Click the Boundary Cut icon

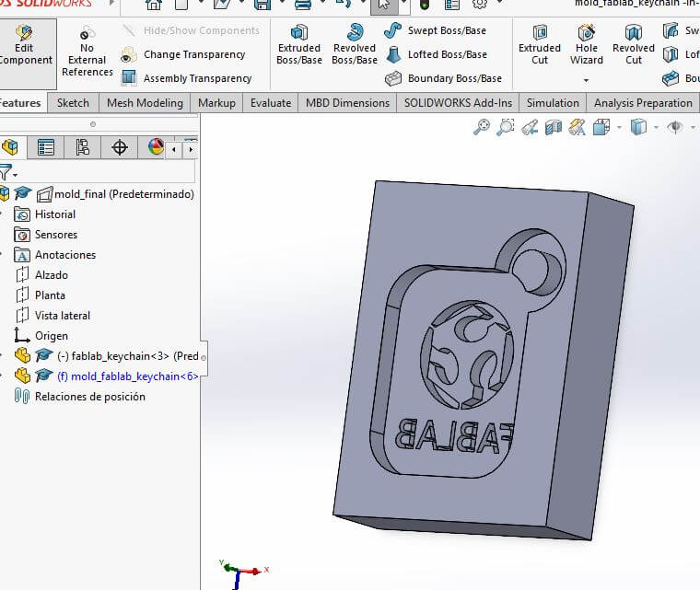tap(671, 78)
